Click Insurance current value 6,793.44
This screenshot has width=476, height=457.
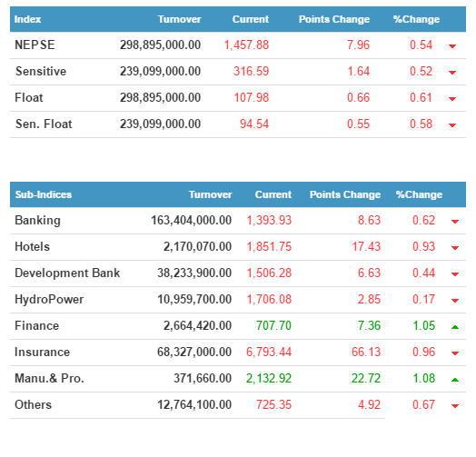coord(269,352)
